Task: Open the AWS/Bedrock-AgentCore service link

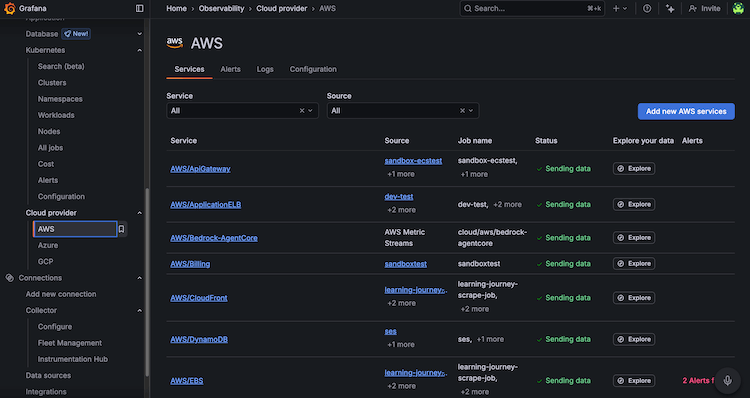Action: click(x=214, y=238)
